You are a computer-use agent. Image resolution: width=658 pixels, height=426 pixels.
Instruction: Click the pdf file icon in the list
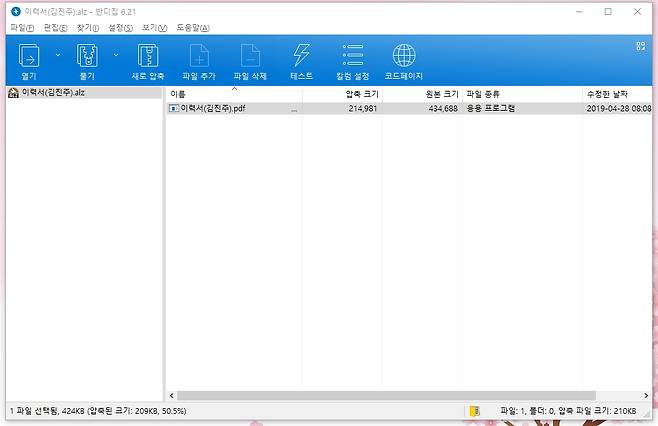click(x=173, y=108)
